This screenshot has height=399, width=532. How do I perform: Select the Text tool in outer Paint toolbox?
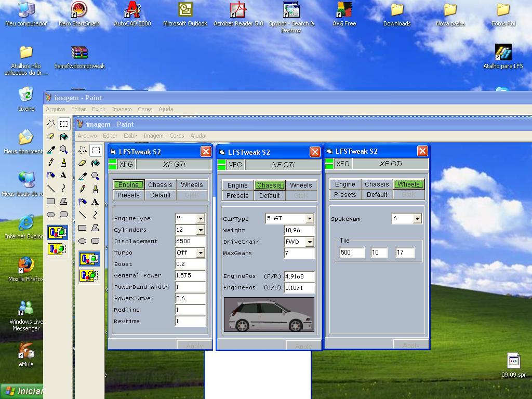pos(64,175)
